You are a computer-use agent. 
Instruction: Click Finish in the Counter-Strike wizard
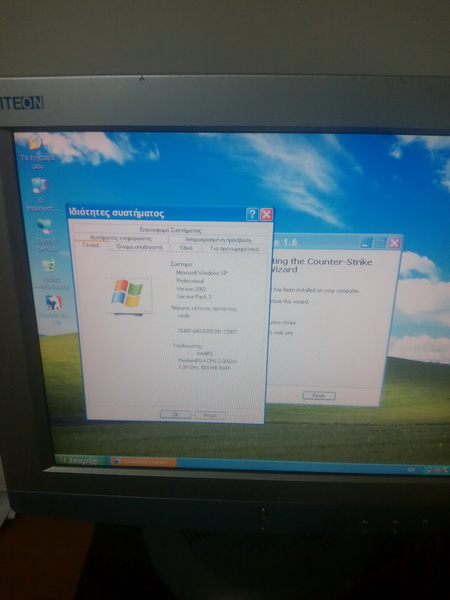coord(319,396)
